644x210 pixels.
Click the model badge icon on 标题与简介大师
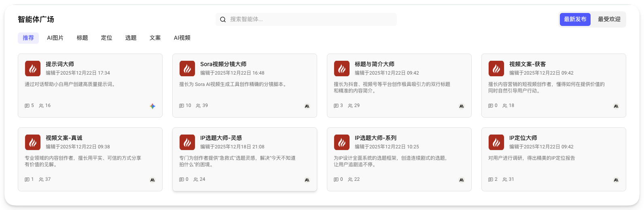(462, 106)
